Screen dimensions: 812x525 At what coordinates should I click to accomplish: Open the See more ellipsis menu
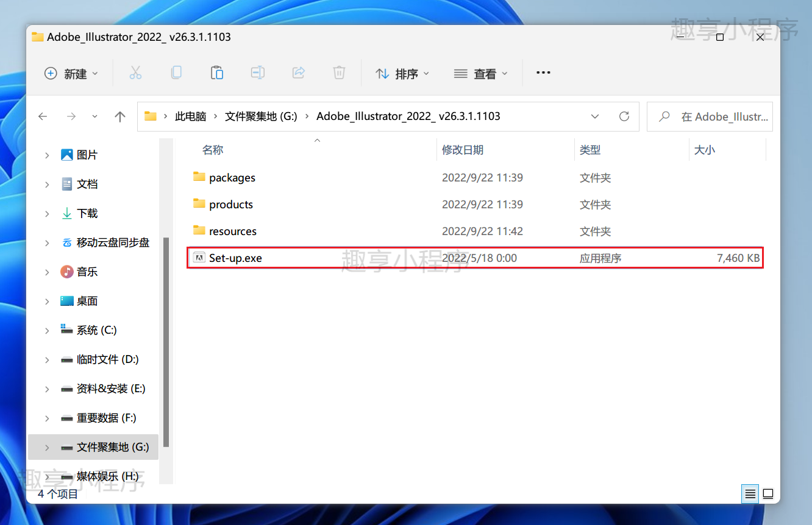pyautogui.click(x=543, y=73)
